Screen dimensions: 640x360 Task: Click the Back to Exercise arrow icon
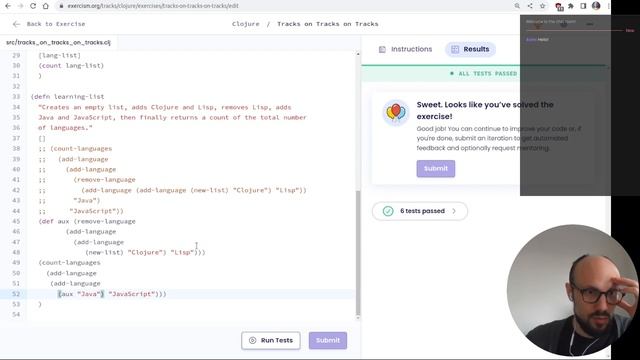(x=16, y=24)
